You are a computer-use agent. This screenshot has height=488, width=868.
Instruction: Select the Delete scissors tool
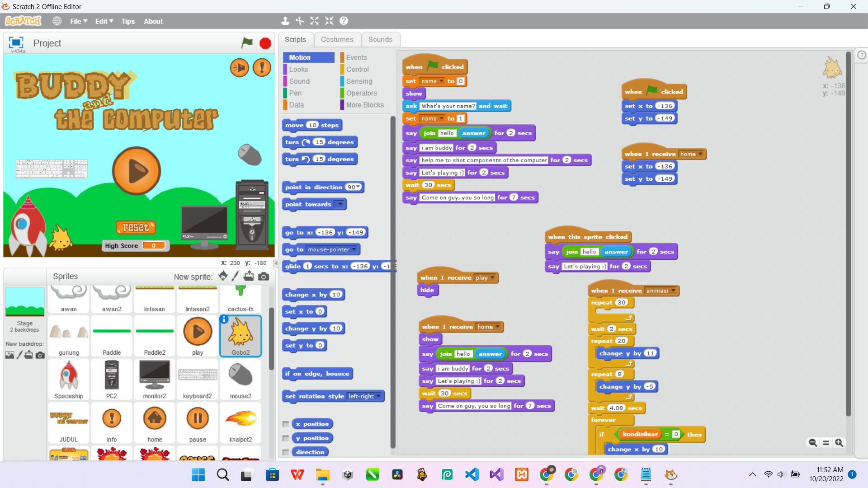(300, 21)
